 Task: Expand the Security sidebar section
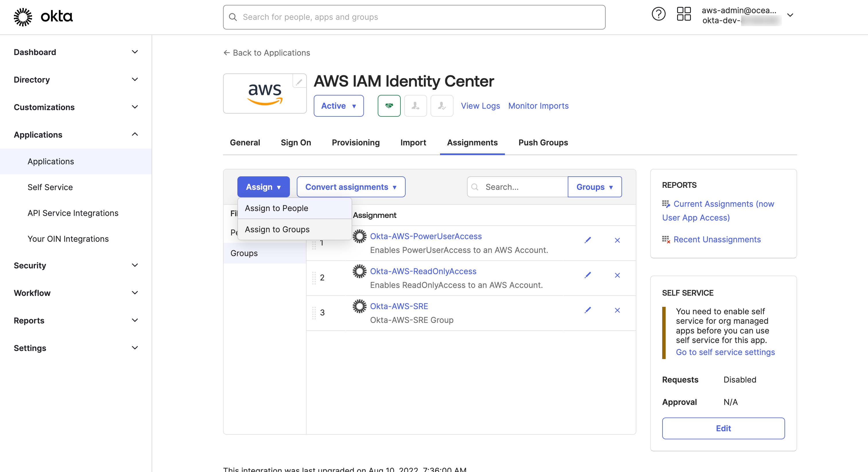coord(76,265)
